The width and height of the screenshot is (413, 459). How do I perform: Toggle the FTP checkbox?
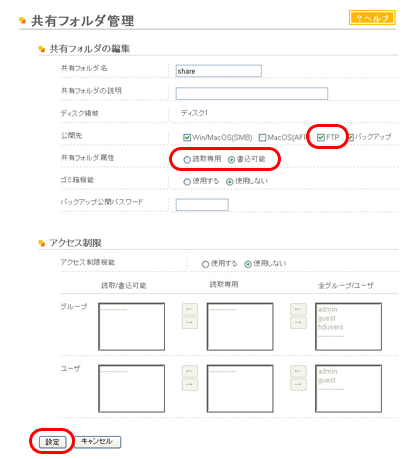point(321,137)
